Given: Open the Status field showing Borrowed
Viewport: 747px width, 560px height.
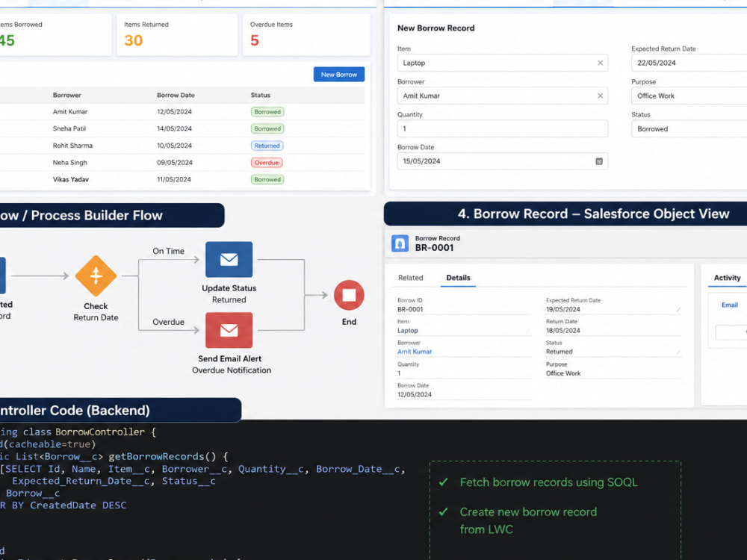Looking at the screenshot, I should coord(689,129).
